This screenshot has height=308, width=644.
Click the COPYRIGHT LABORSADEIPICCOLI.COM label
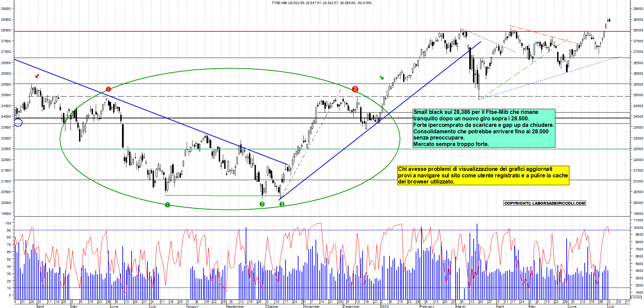coord(545,203)
